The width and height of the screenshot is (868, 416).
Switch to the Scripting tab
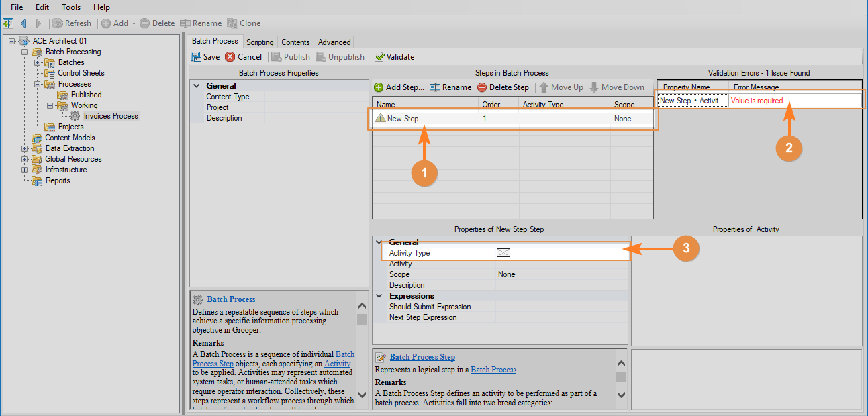tap(260, 42)
